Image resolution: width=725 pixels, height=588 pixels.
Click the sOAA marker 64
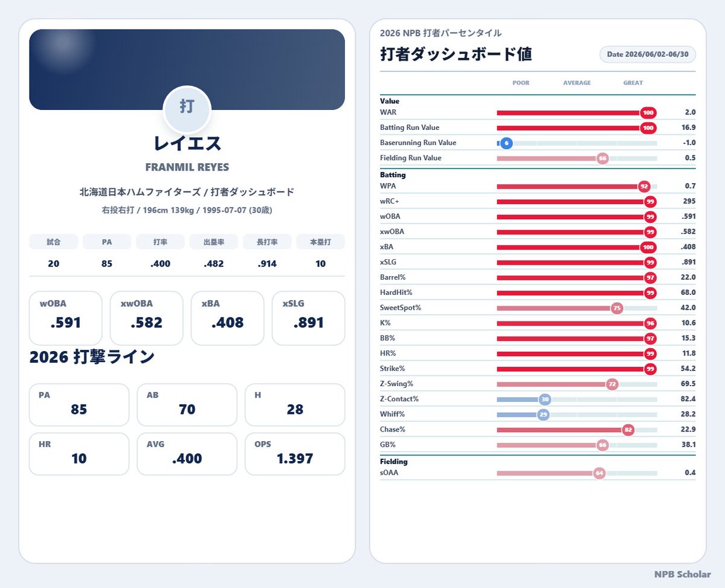pos(599,473)
